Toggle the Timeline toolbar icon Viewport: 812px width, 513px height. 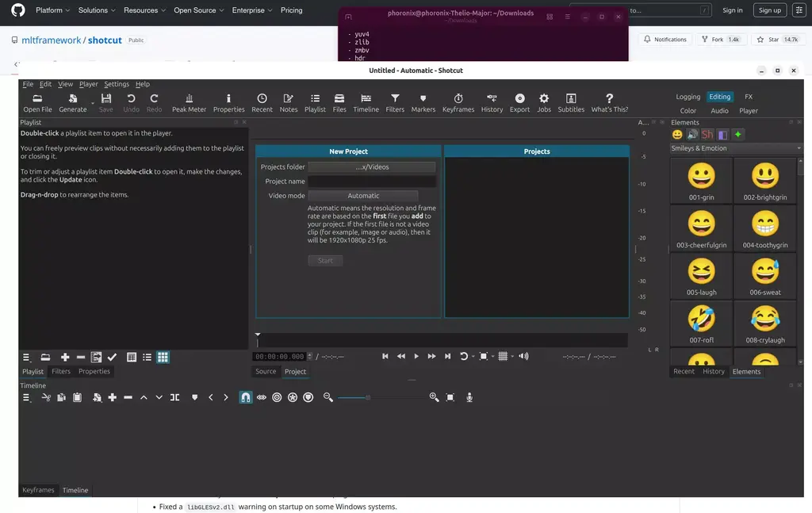click(x=366, y=102)
